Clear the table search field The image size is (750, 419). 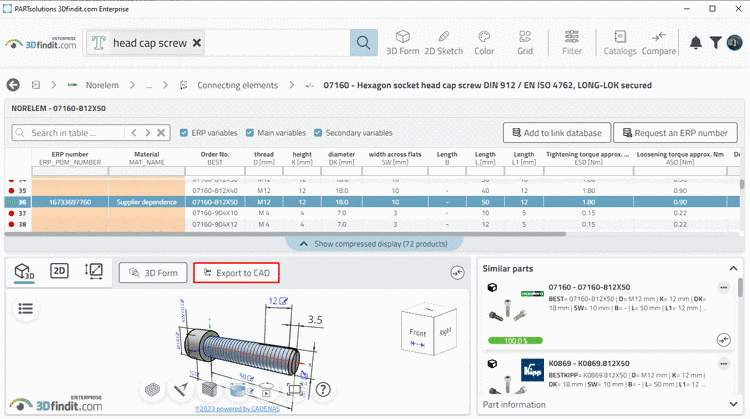161,132
